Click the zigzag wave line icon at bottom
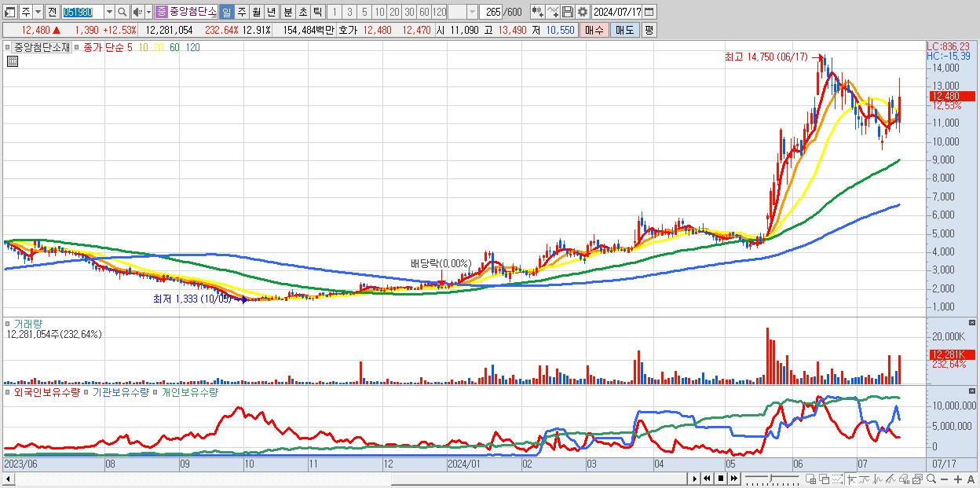 tap(878, 479)
